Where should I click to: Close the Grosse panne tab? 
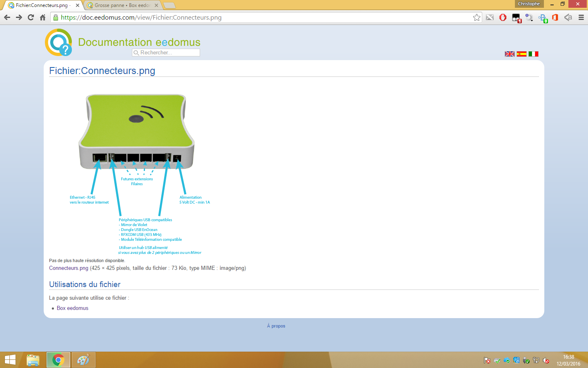coord(156,5)
